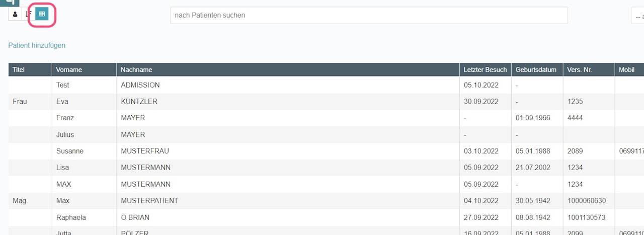
Task: Sort by the Geburtsdatum column header
Action: [535, 70]
